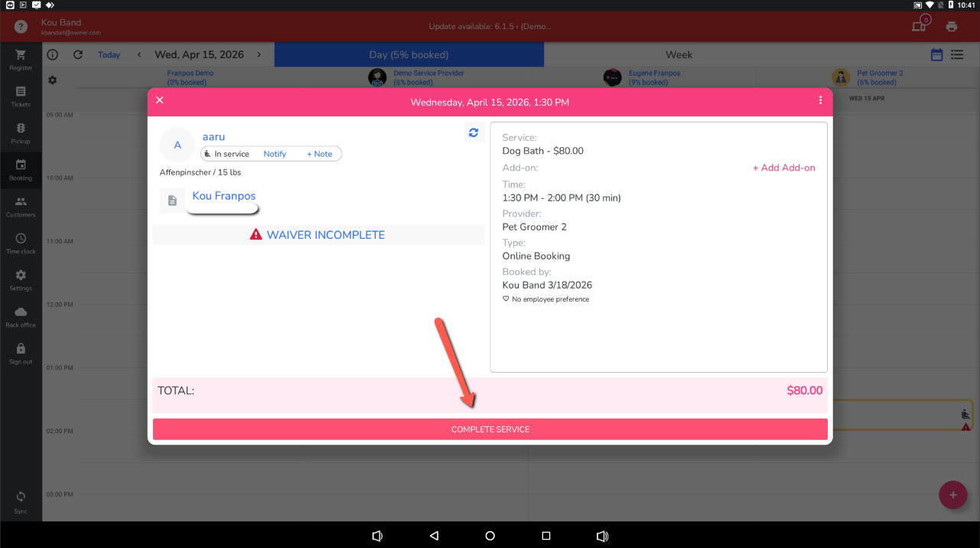Open Back office from sidebar
980x548 pixels.
pyautogui.click(x=21, y=317)
